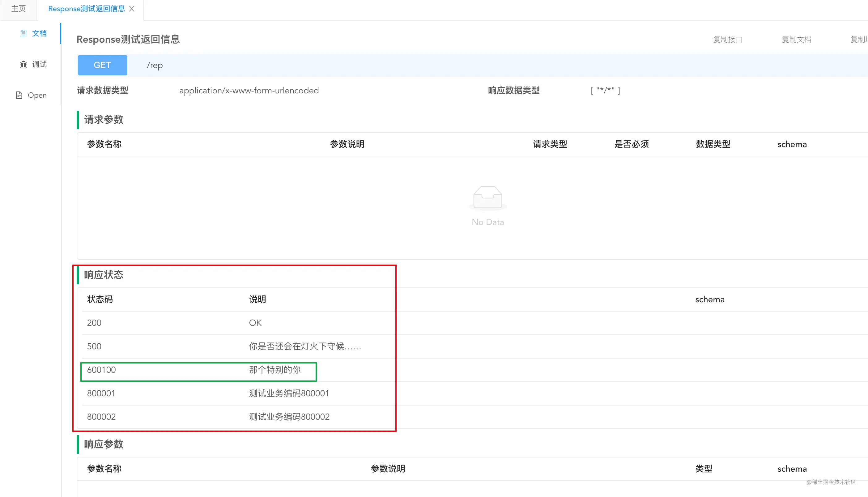Click status code 200 cell
This screenshot has height=497, width=868.
pos(94,323)
